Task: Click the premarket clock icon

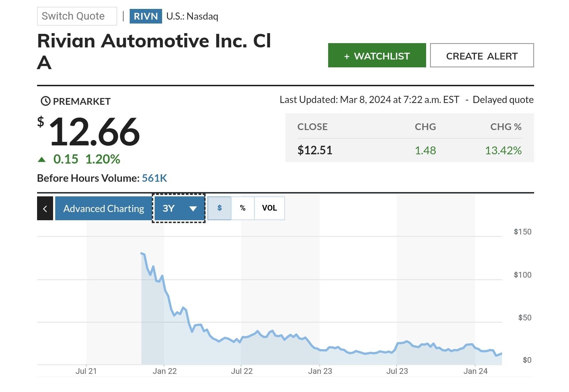Action: click(46, 101)
